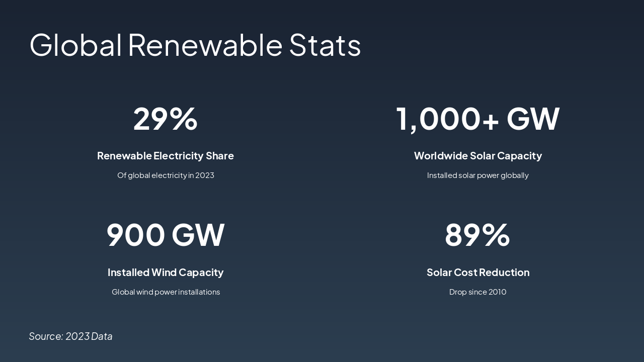Click the "Global Renewable Stats" slide title
The image size is (644, 362).
(195, 45)
